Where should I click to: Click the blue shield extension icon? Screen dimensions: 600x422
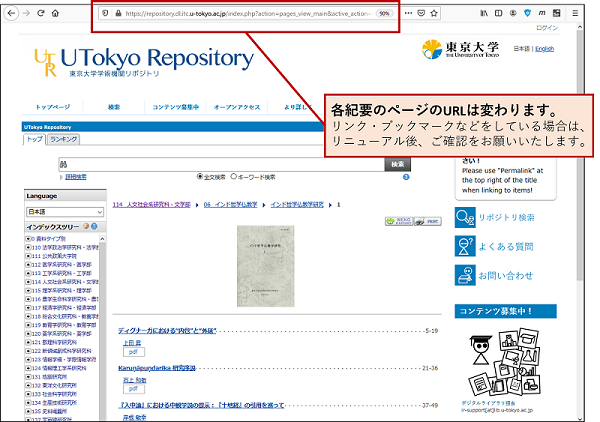click(x=527, y=13)
